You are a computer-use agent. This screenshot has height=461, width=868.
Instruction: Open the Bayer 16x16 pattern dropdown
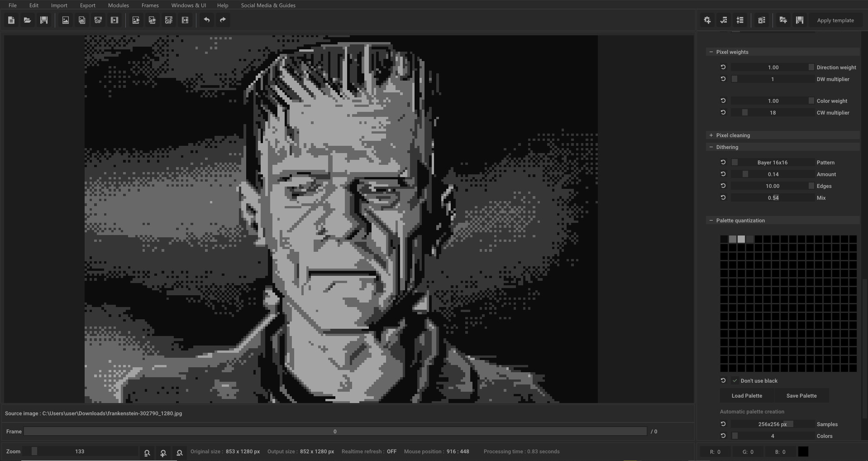[772, 162]
